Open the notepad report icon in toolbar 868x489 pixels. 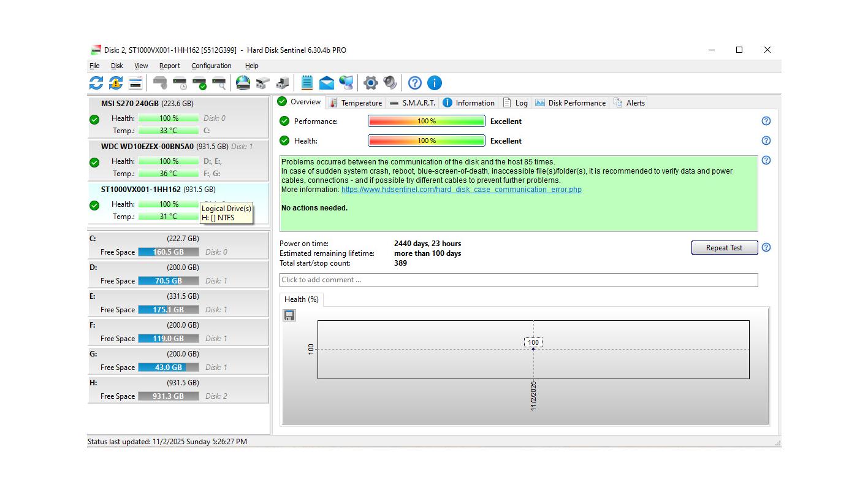pos(307,83)
